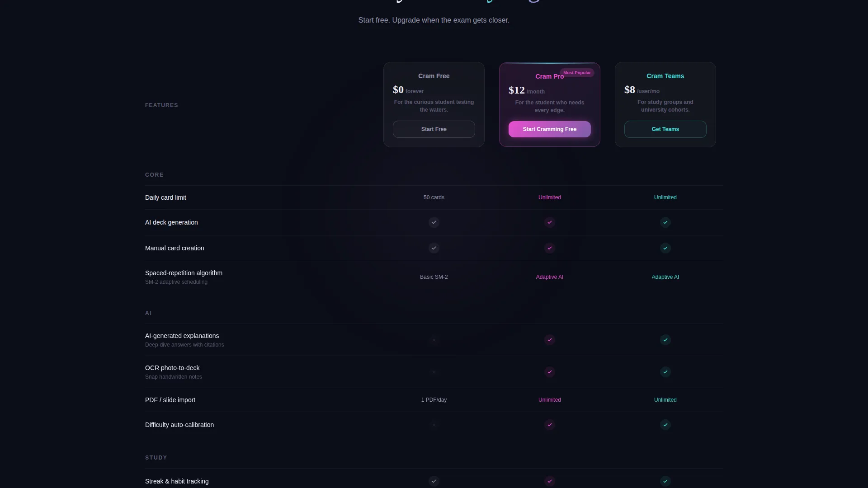The height and width of the screenshot is (488, 868).
Task: Click the $8 /user/mo price
Action: point(642,90)
